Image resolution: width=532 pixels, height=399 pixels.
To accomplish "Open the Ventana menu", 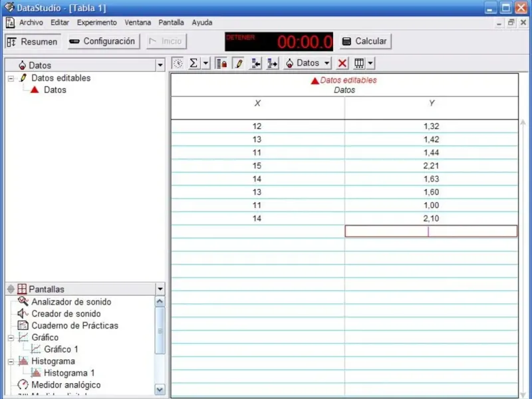I will 138,23.
